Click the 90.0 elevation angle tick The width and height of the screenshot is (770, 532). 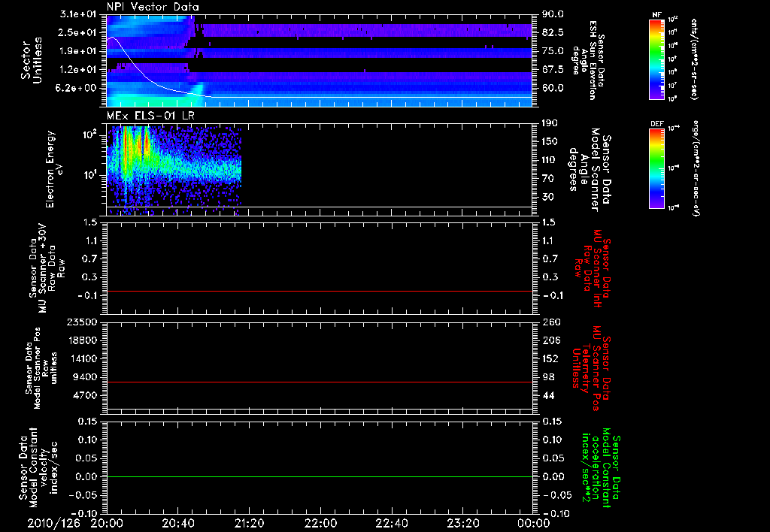tap(553, 14)
